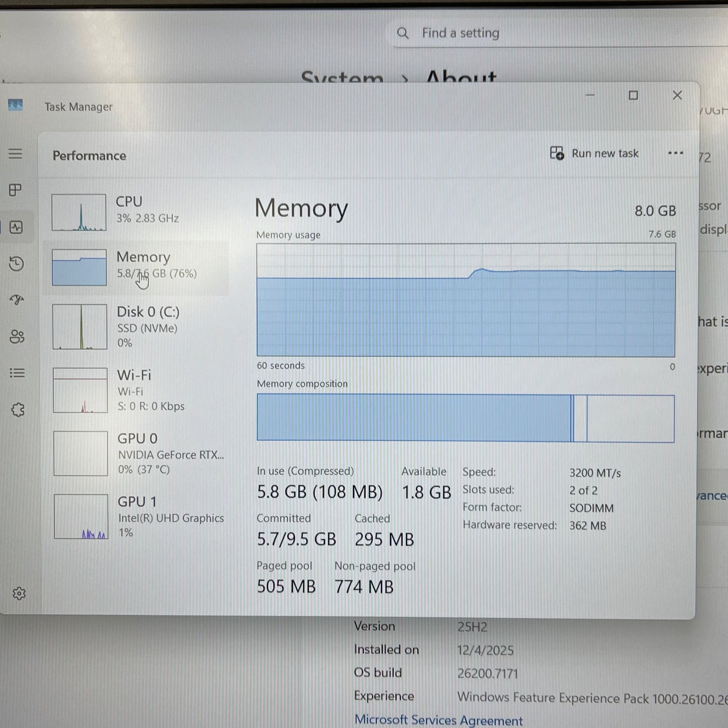Open the Details view in the sidebar
Screen dimensions: 728x728
pyautogui.click(x=17, y=373)
